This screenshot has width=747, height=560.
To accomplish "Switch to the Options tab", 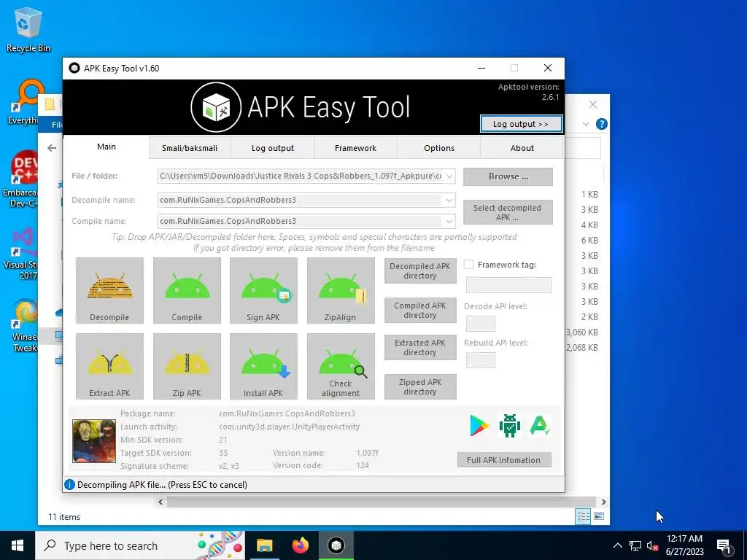I will tap(438, 148).
